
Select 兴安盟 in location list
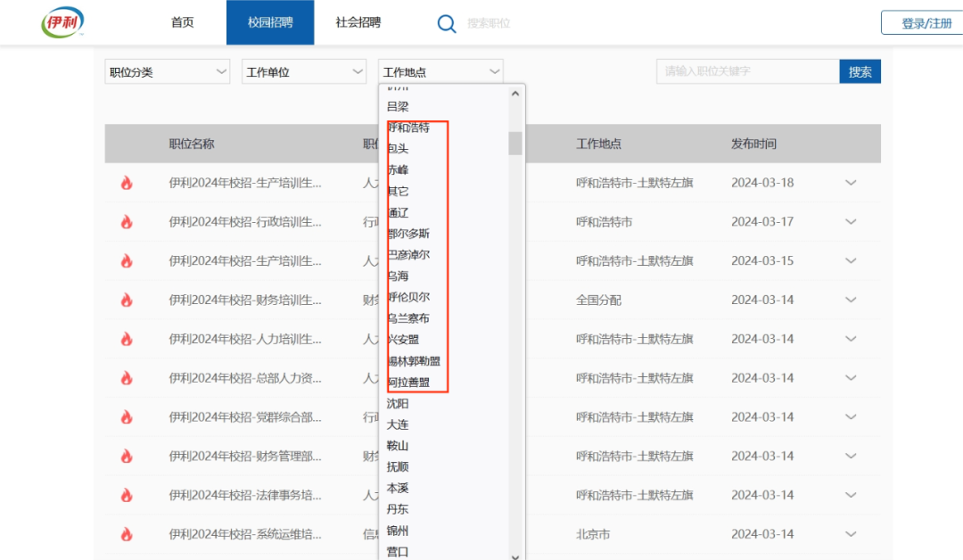pos(403,340)
